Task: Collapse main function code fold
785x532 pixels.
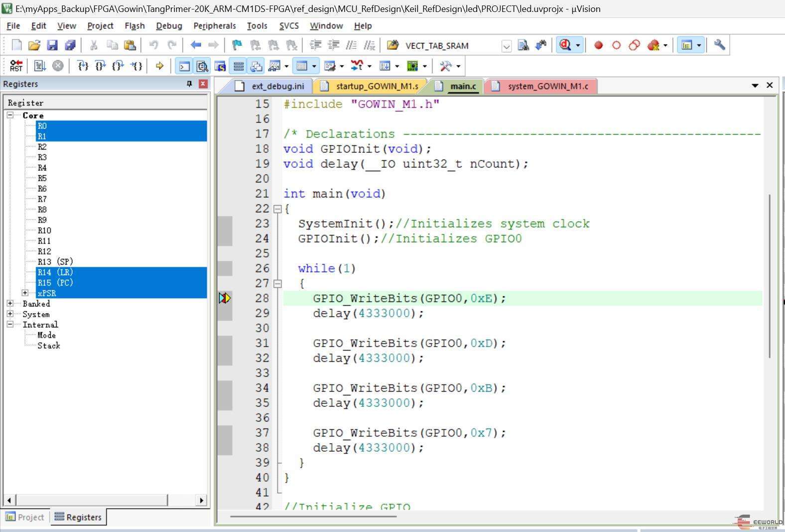Action: (x=277, y=209)
